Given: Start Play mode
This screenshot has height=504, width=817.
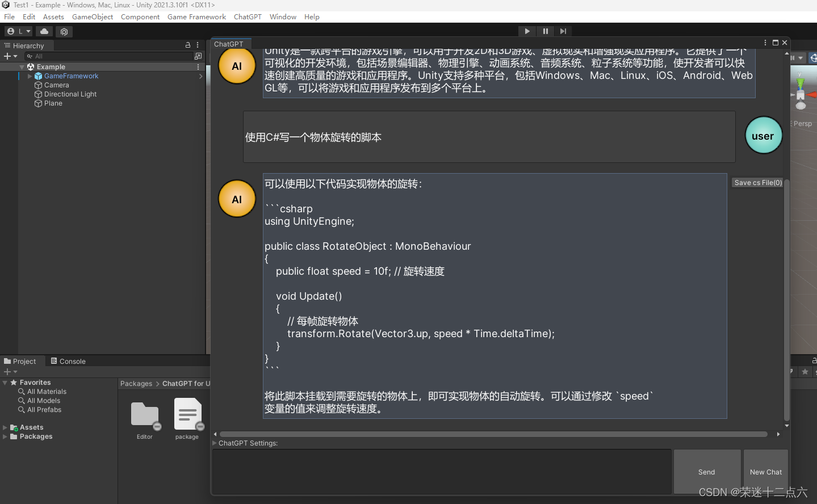Looking at the screenshot, I should pos(527,31).
